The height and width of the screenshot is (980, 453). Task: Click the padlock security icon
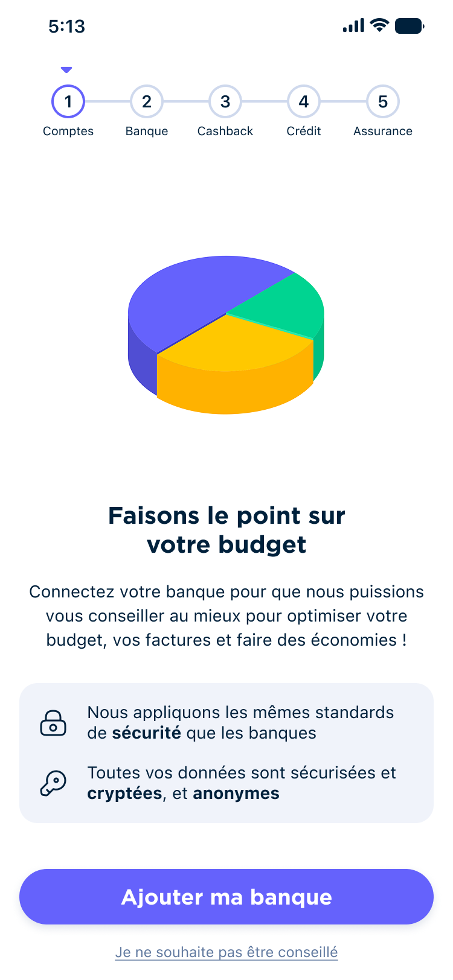[x=53, y=723]
